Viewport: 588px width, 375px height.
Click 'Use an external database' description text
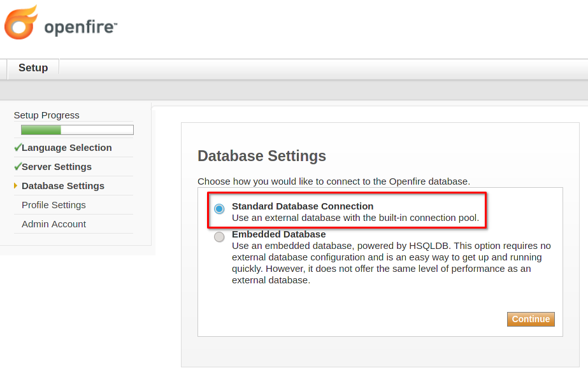355,218
